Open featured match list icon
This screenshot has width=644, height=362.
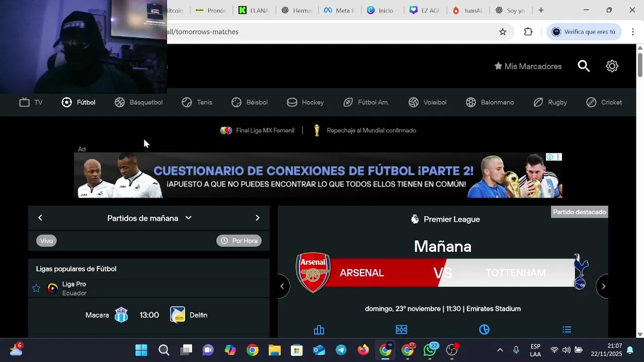(567, 330)
